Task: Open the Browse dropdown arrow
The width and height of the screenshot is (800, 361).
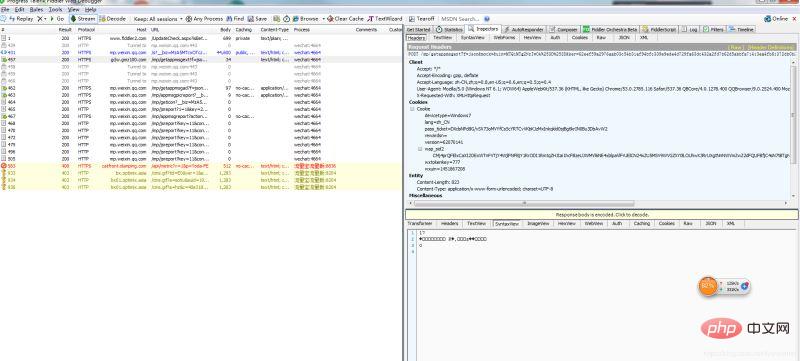Action: point(323,19)
